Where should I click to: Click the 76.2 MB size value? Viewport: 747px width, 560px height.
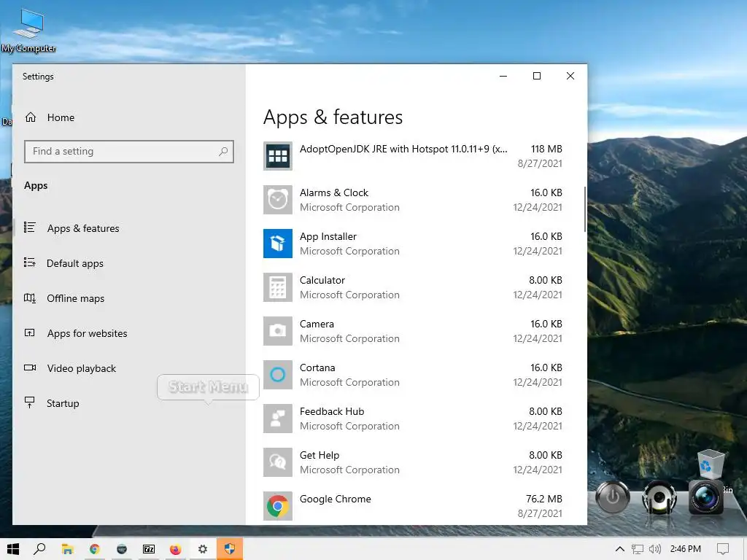tap(544, 499)
